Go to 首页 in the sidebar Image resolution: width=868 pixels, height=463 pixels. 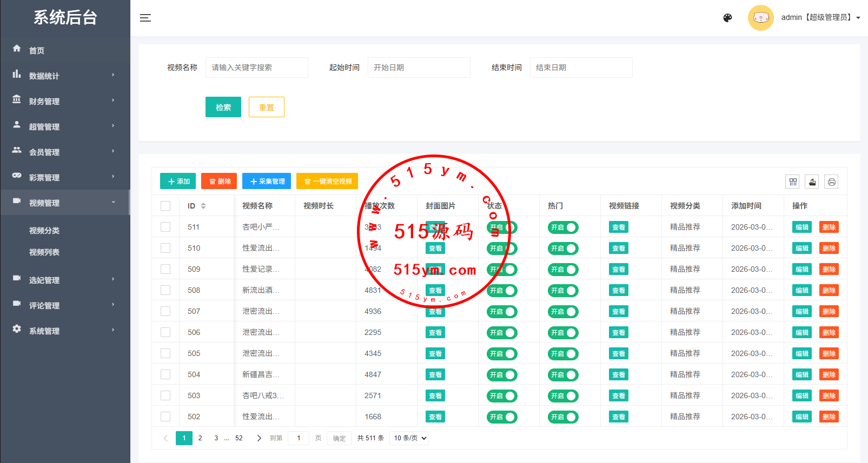[37, 50]
